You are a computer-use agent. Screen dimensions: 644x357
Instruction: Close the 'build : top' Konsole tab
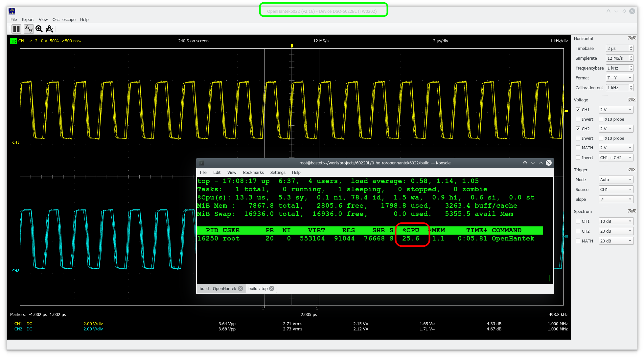coord(272,288)
